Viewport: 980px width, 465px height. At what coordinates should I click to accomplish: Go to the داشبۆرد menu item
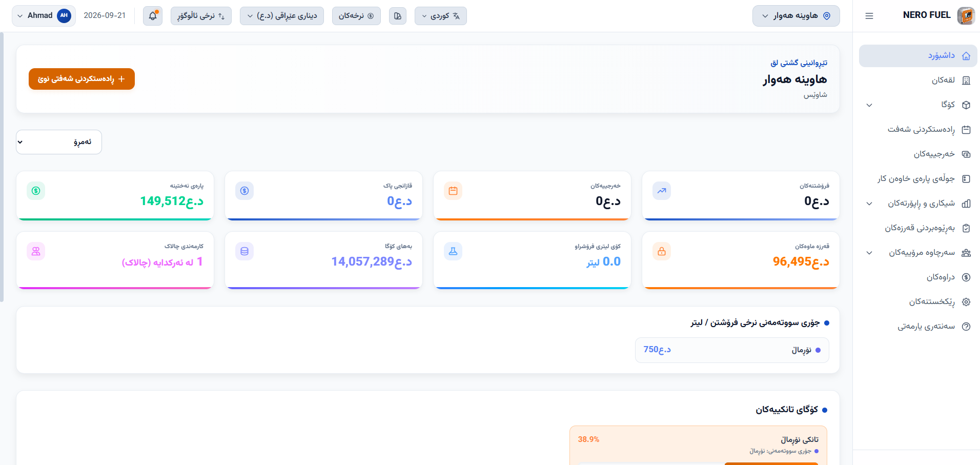coord(918,56)
